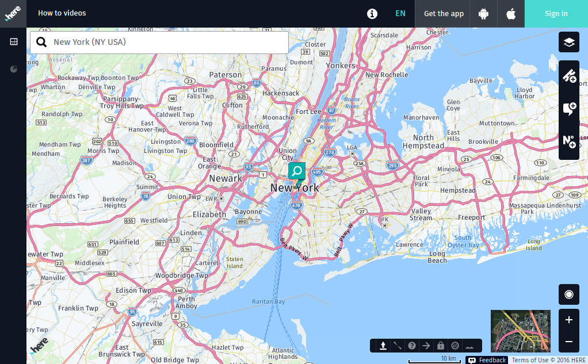Click the Apple platform icon
588x364 pixels.
click(x=510, y=13)
